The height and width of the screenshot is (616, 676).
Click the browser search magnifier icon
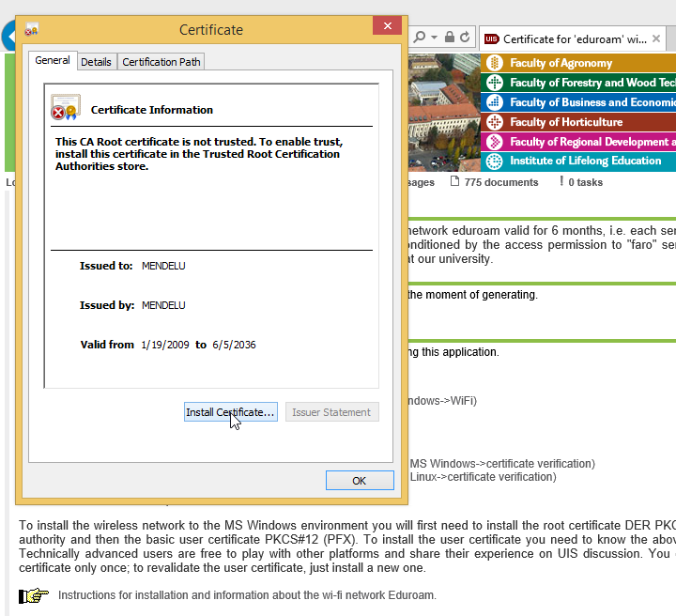point(419,38)
